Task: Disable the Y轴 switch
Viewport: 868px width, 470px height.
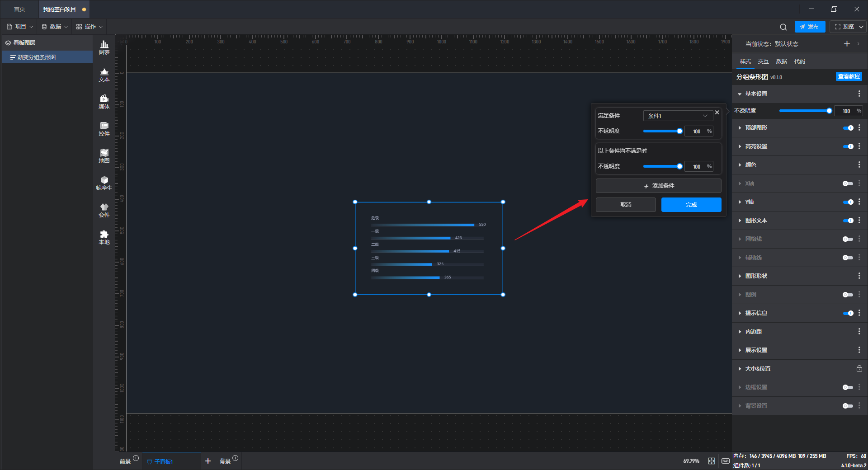Action: click(x=848, y=202)
